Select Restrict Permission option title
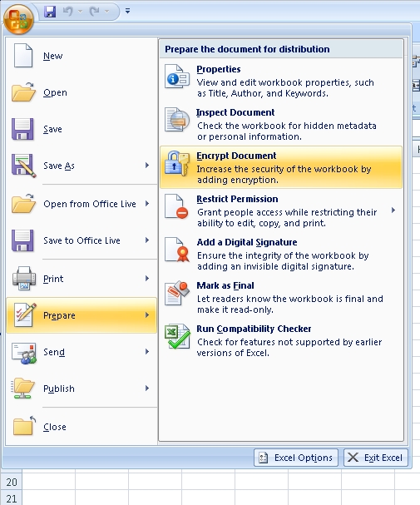 click(237, 199)
